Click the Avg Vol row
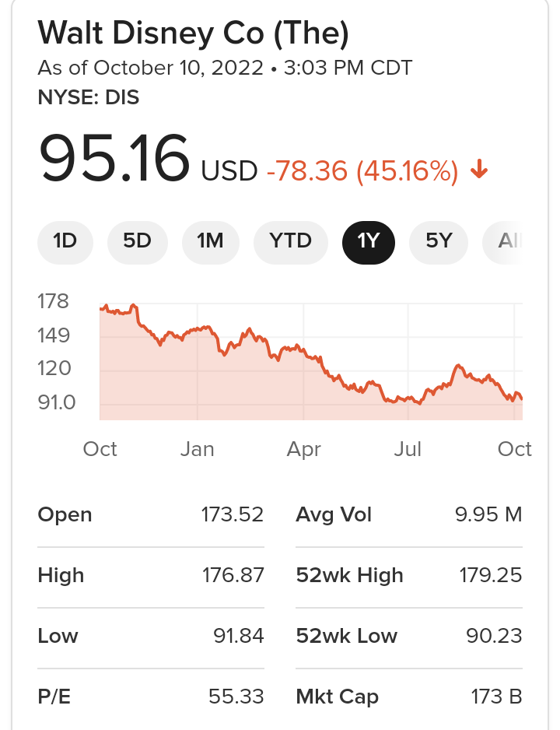The image size is (560, 730). [x=409, y=514]
